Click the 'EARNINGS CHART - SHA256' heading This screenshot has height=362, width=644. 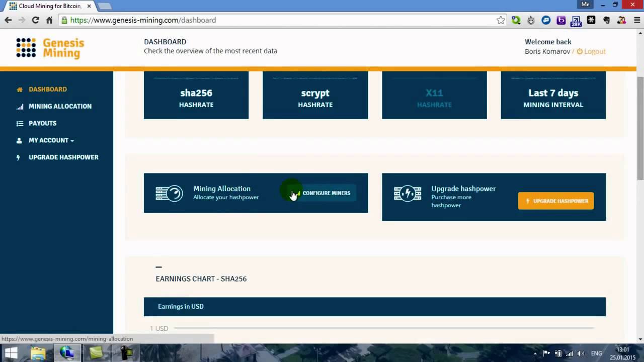click(201, 279)
